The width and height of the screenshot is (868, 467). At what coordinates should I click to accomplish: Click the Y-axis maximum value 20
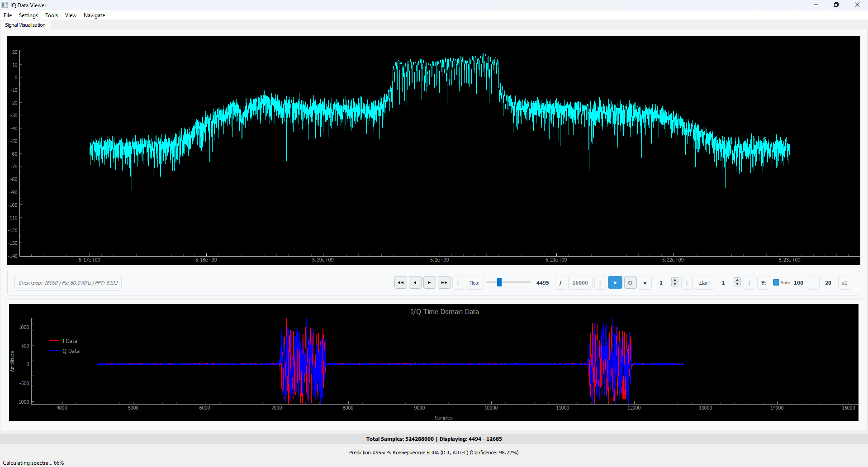click(x=828, y=283)
